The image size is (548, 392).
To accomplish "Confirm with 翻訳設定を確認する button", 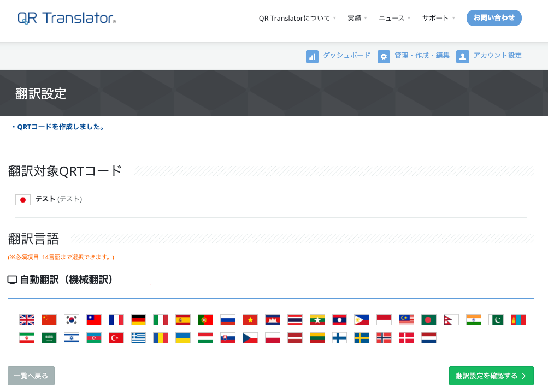I will (491, 376).
